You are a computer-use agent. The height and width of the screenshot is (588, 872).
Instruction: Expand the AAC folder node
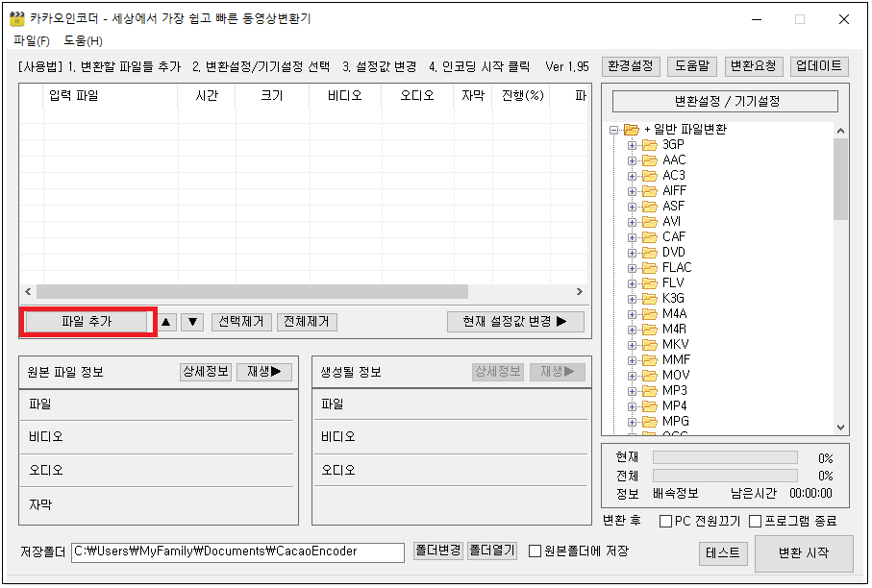coord(632,160)
